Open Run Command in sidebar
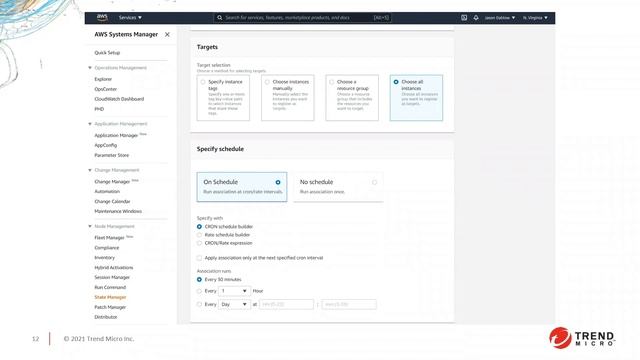 click(110, 287)
